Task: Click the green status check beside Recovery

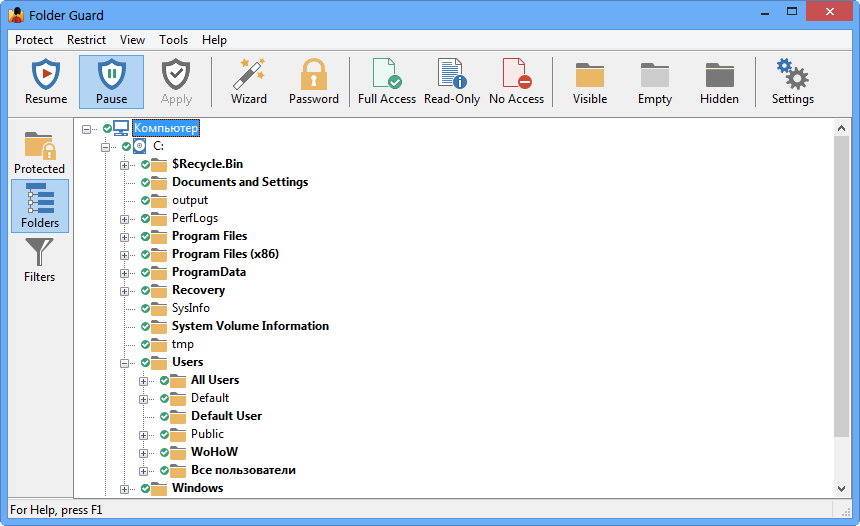Action: coord(145,290)
